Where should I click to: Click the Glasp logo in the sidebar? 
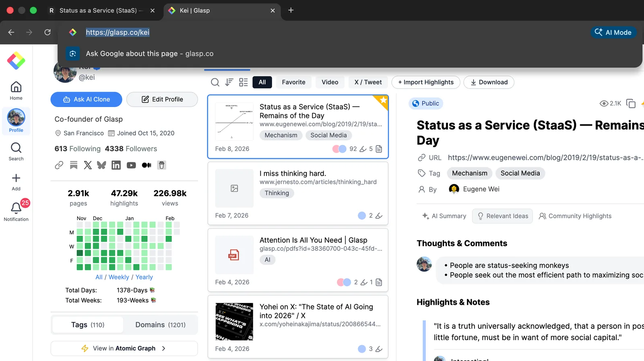pos(16,61)
